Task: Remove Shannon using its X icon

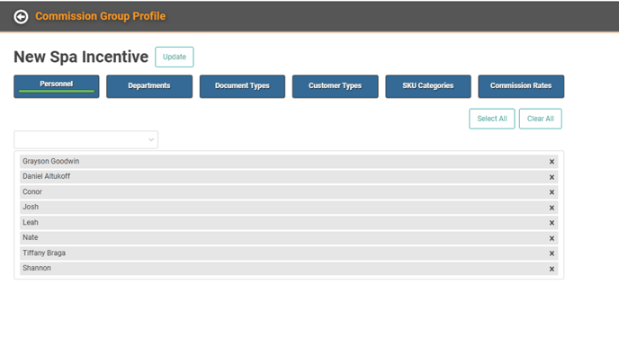Action: click(x=552, y=269)
